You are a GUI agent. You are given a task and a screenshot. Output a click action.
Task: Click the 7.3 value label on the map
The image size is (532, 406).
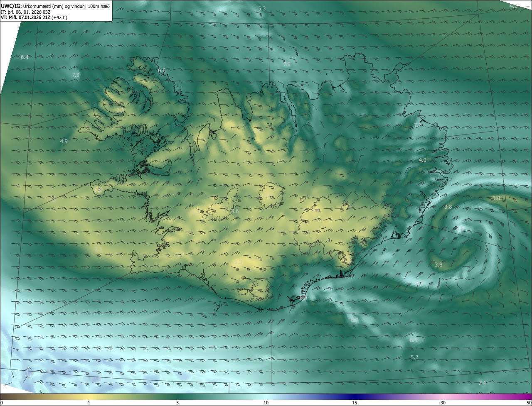(75, 75)
